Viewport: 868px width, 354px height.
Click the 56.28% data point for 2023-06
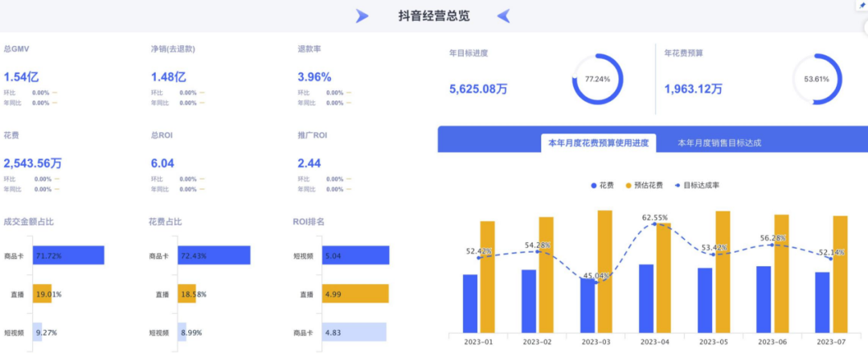point(772,245)
